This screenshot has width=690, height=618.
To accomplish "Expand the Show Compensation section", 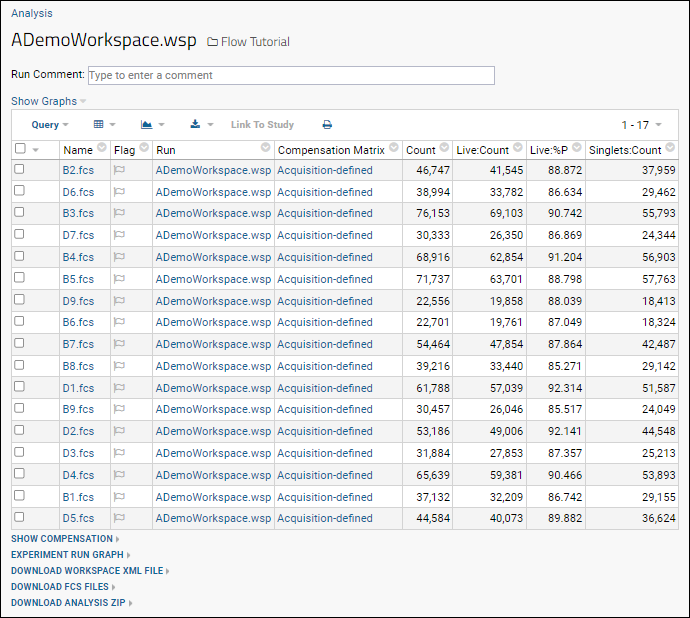I will [63, 539].
